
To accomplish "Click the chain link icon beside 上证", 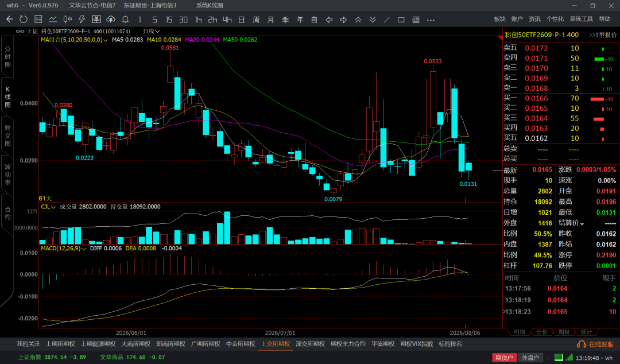I will [20, 31].
